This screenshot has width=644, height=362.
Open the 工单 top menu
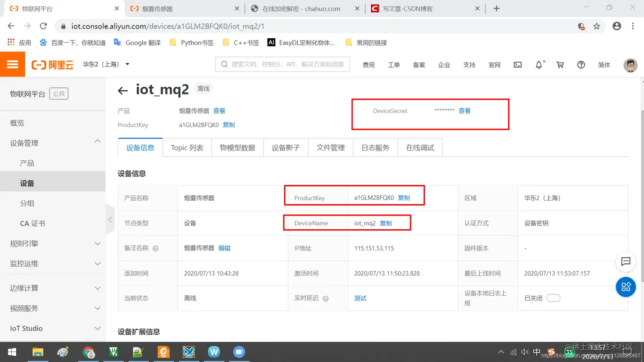pos(394,65)
